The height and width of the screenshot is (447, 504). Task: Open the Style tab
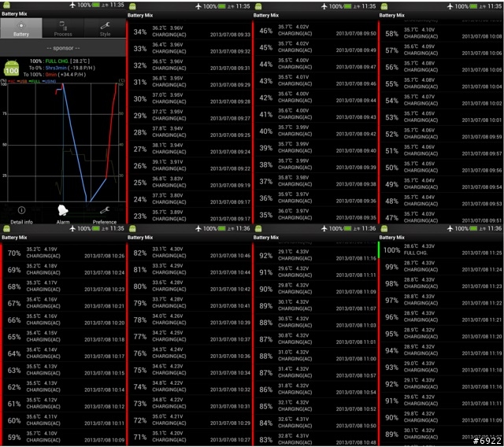(105, 28)
